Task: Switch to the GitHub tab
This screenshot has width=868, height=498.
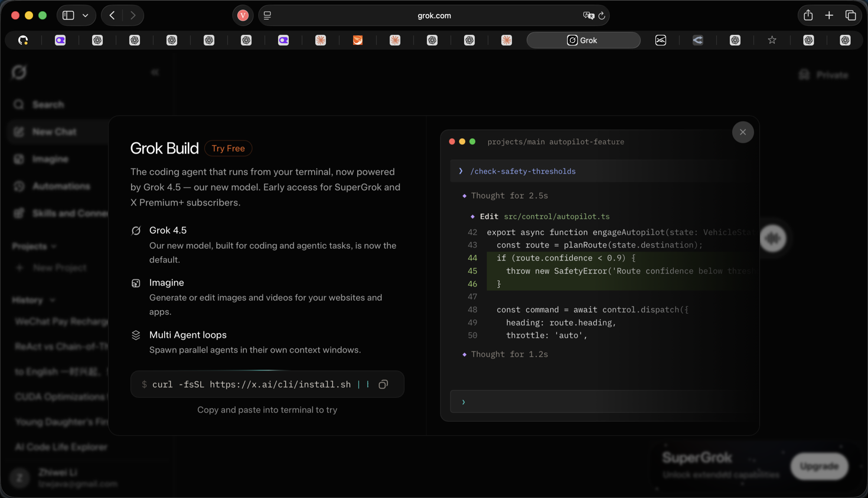Action: 23,40
